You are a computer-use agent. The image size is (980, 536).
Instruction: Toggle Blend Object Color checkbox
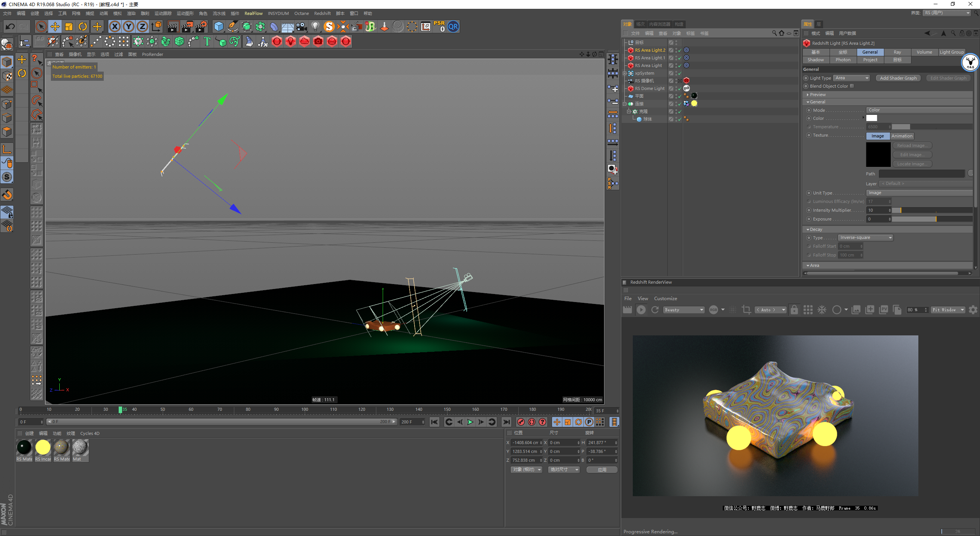point(852,86)
